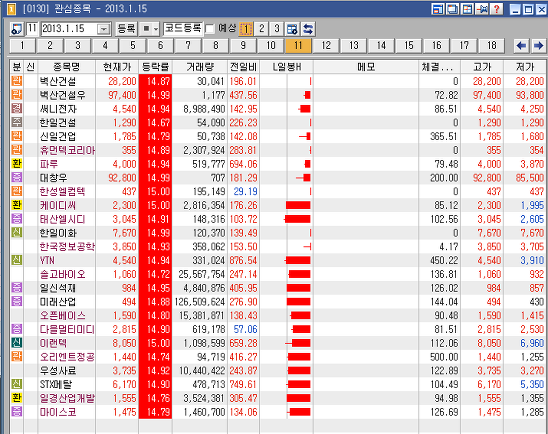Screen dimensions: 548x434
Task: Click the group number field showing 11
Action: tap(32, 29)
